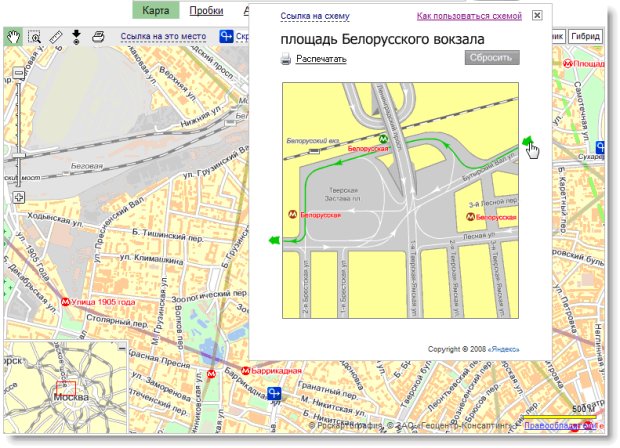Click the green arrow at scheme's left edge
The height and width of the screenshot is (448, 620).
click(x=274, y=240)
